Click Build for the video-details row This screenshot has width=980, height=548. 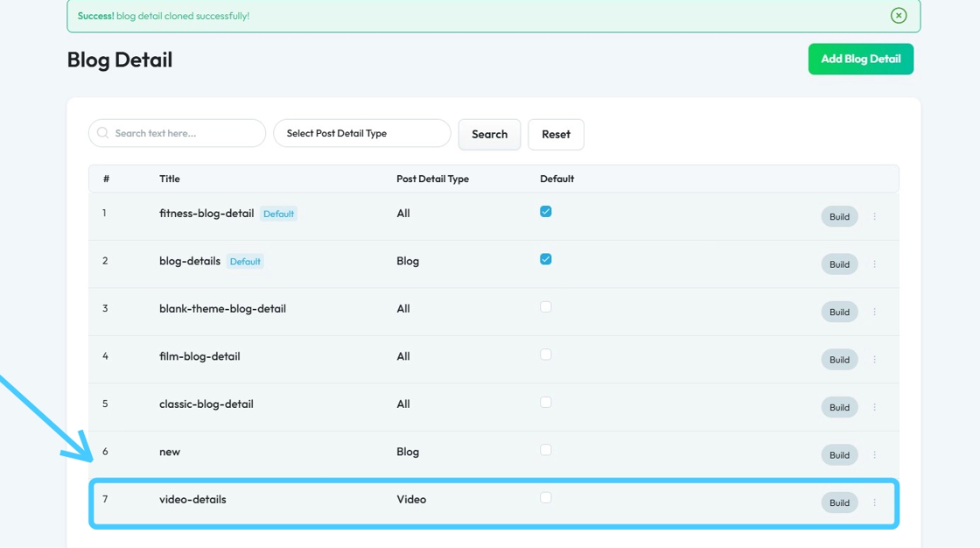pyautogui.click(x=839, y=502)
